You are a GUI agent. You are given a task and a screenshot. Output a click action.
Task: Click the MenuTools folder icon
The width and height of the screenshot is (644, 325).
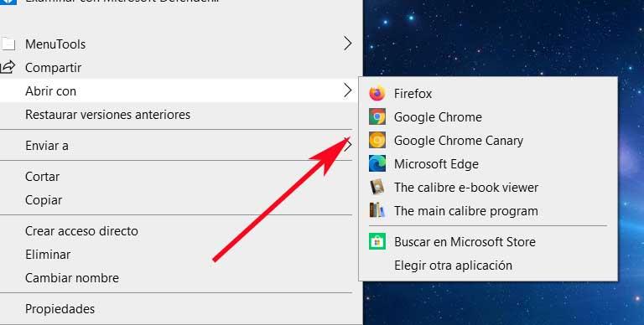point(8,44)
